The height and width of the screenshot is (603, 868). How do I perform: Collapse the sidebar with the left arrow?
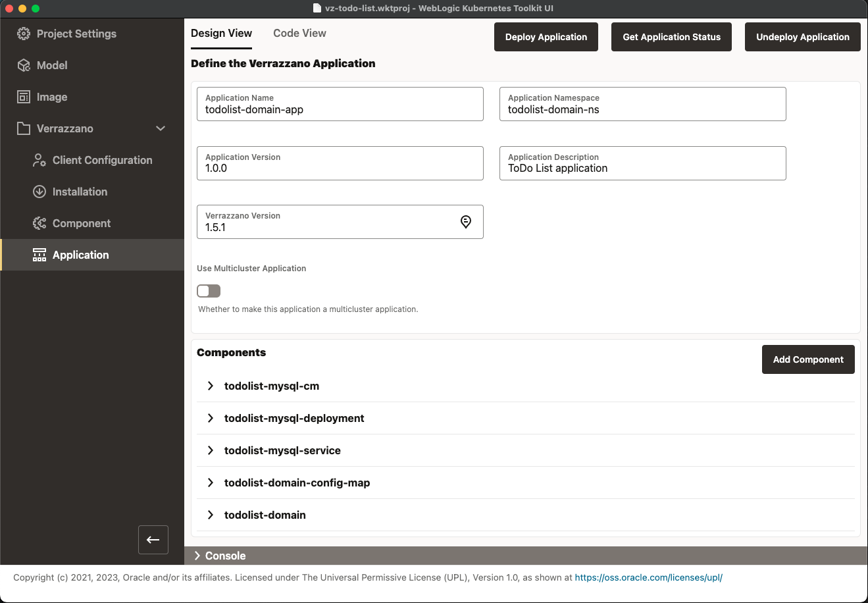(153, 540)
